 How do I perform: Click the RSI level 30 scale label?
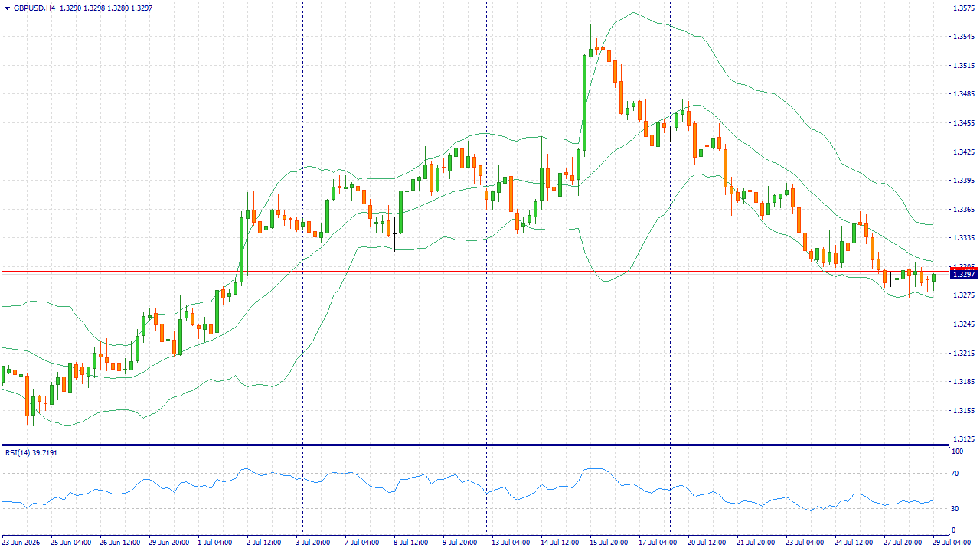(x=955, y=508)
